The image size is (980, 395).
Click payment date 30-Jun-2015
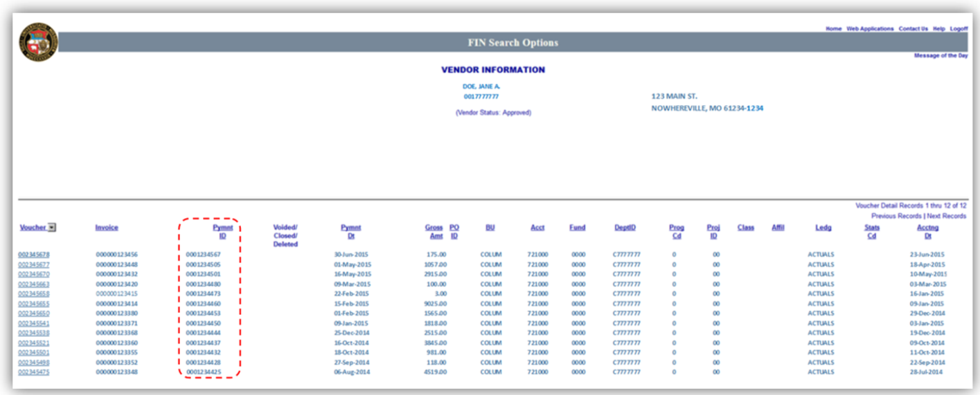(x=352, y=255)
